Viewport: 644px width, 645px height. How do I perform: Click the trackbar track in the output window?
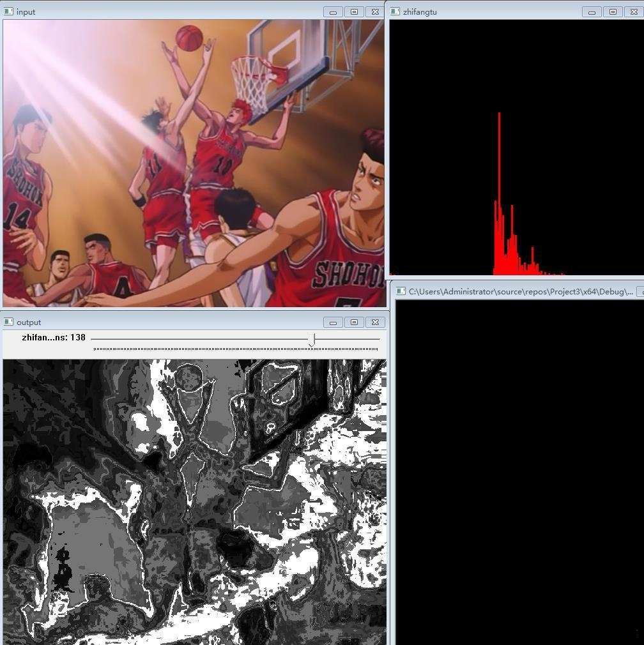coord(235,339)
